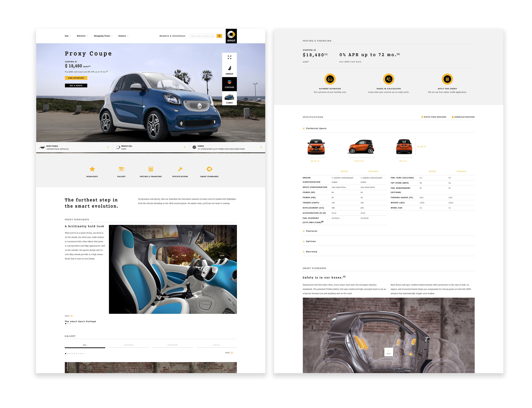The width and height of the screenshot is (532, 408).
Task: Open the Gallery camera icon
Action: 121,169
